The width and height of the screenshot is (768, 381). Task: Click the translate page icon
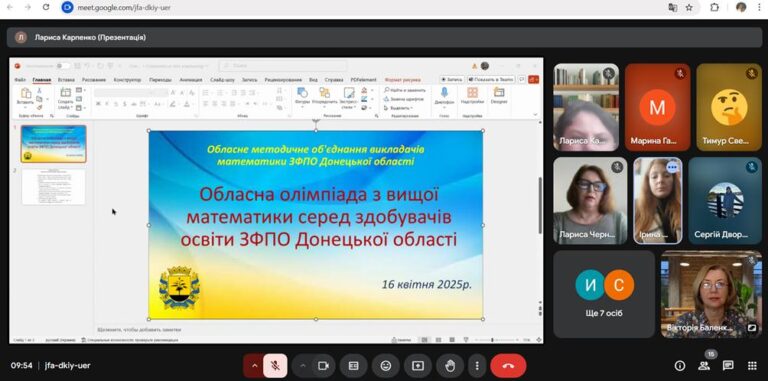(672, 7)
